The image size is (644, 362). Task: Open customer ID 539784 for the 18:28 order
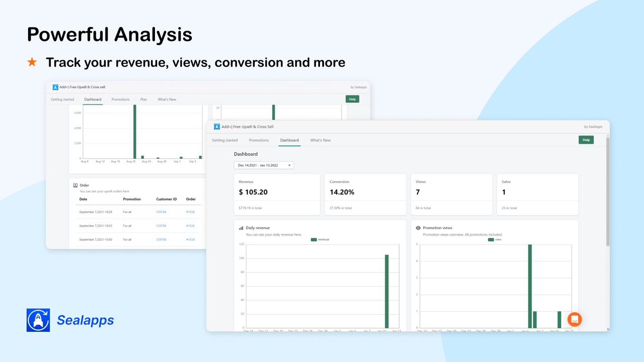tap(161, 212)
